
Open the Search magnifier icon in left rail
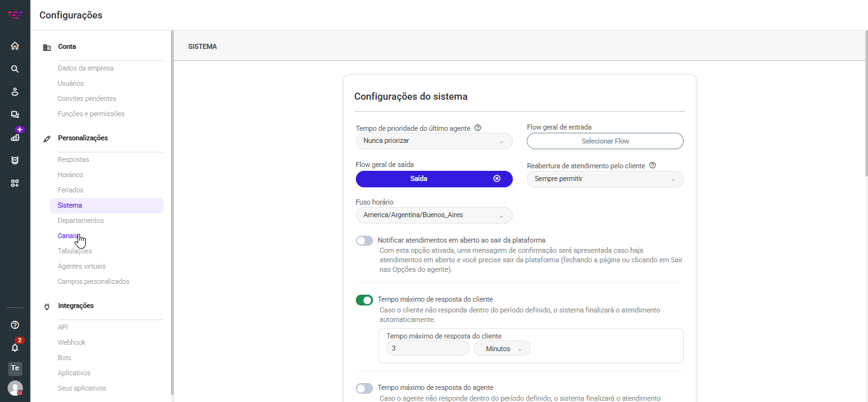click(15, 69)
